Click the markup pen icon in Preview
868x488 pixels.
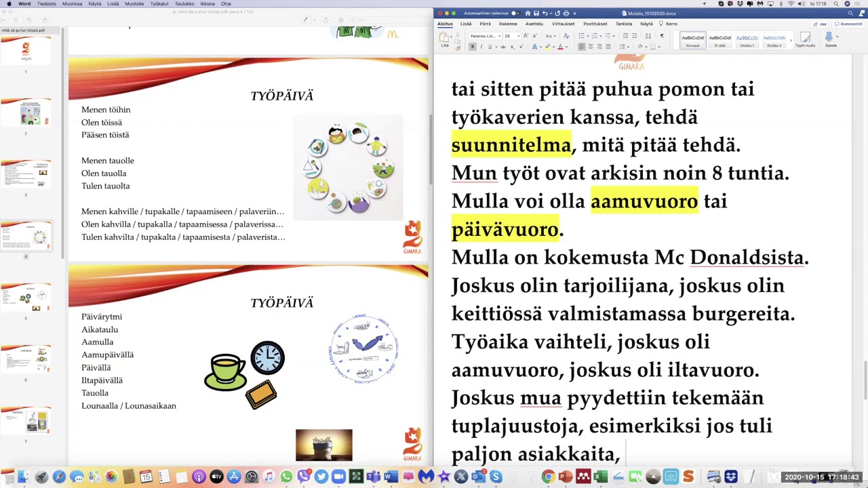305,20
